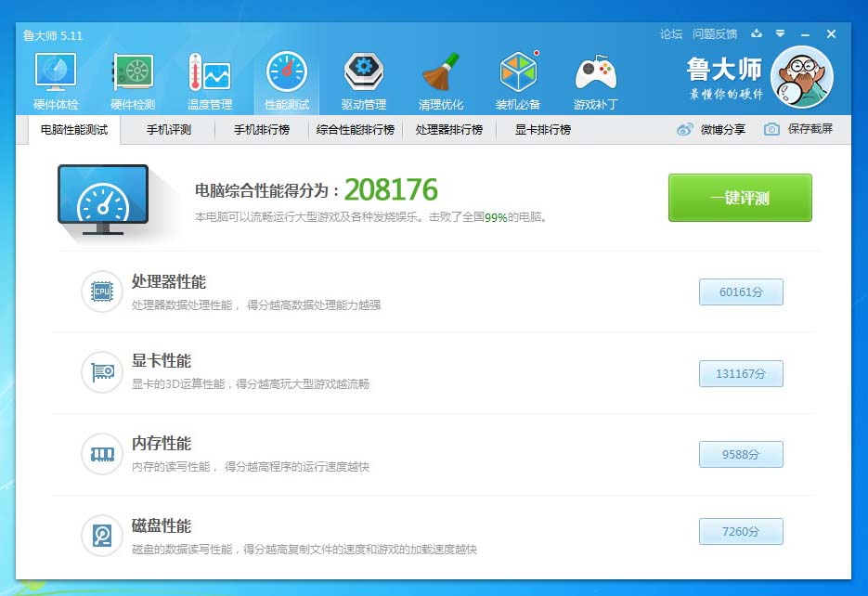Click 保存截屏 save screenshot text
Image resolution: width=868 pixels, height=596 pixels.
[x=810, y=129]
